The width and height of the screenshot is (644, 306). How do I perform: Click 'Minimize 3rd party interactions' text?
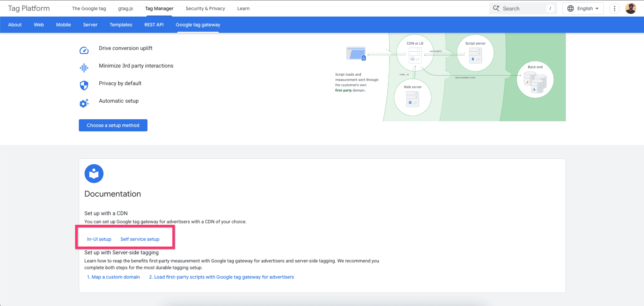coord(136,66)
